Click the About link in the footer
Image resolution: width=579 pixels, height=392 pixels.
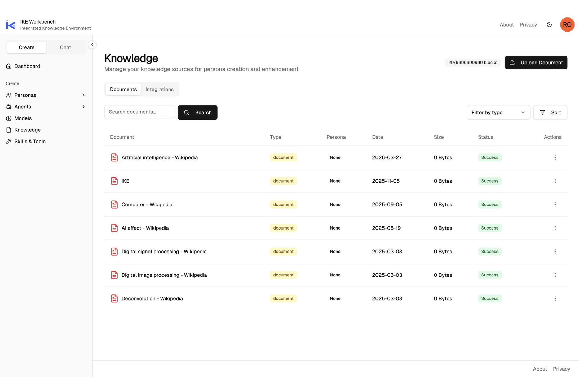(540, 369)
